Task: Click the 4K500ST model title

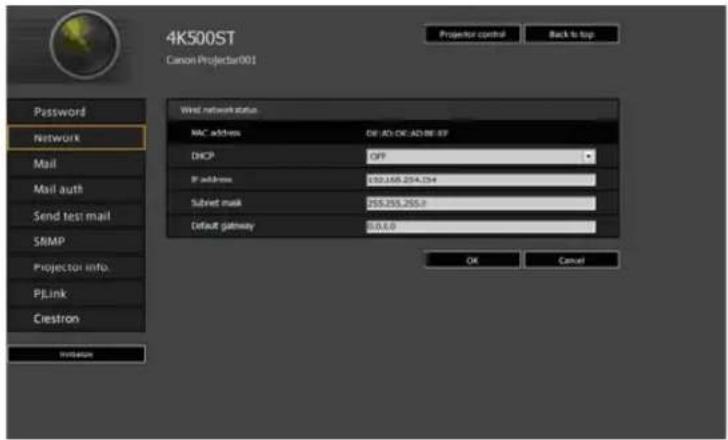Action: [201, 38]
